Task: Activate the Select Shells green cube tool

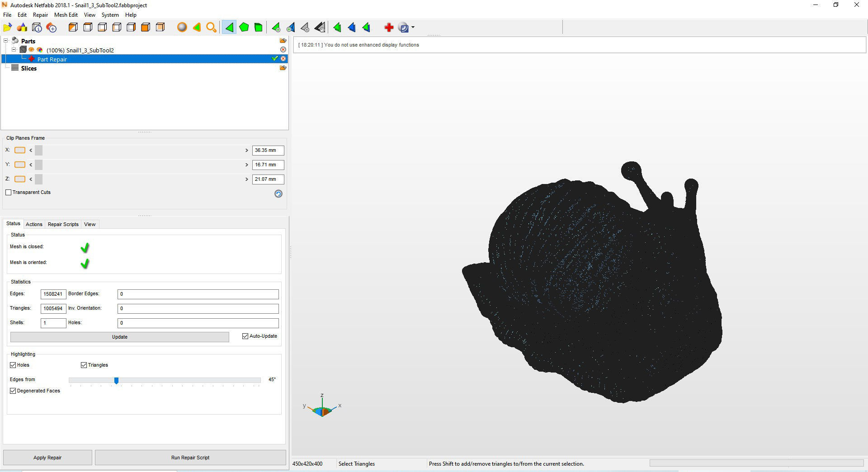Action: pyautogui.click(x=259, y=28)
